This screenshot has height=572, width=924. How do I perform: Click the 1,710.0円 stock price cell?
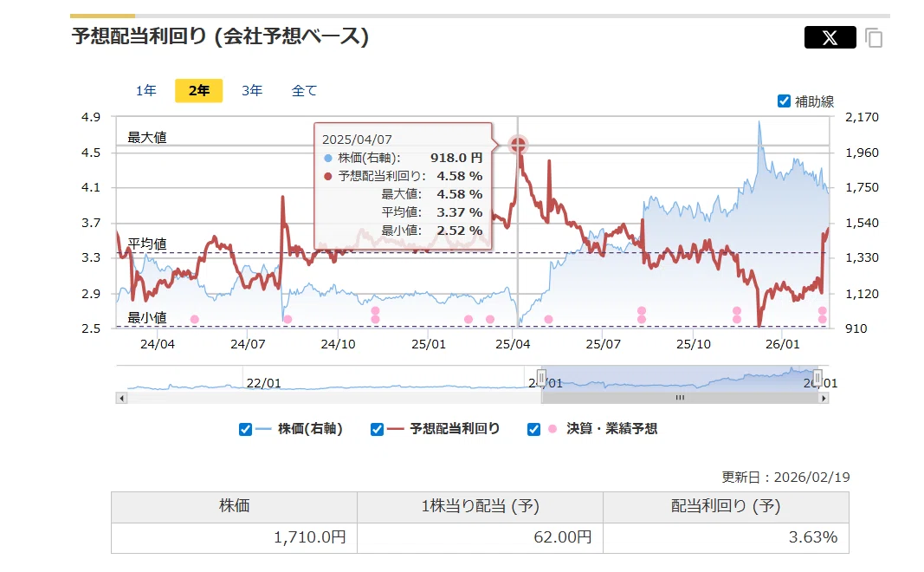point(234,538)
